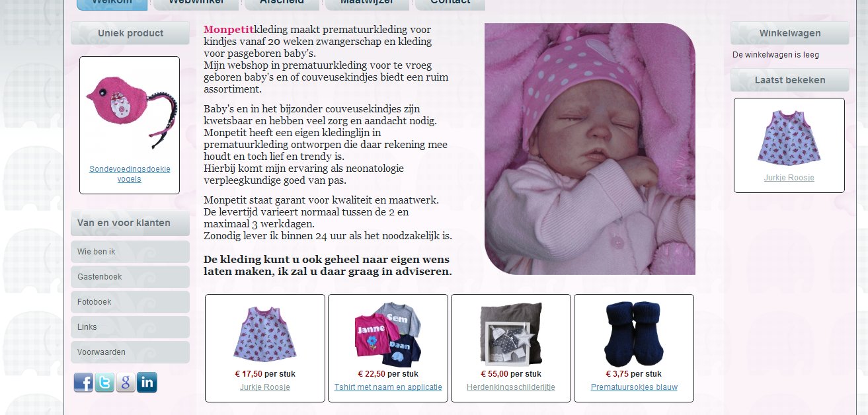Open the Gastenboek menu item
Screen dimensions: 868x415
coord(130,277)
